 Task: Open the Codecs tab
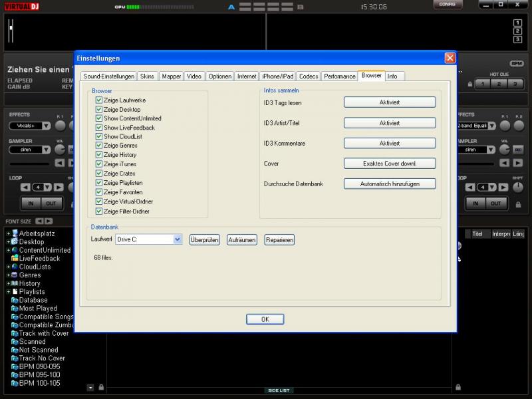309,76
